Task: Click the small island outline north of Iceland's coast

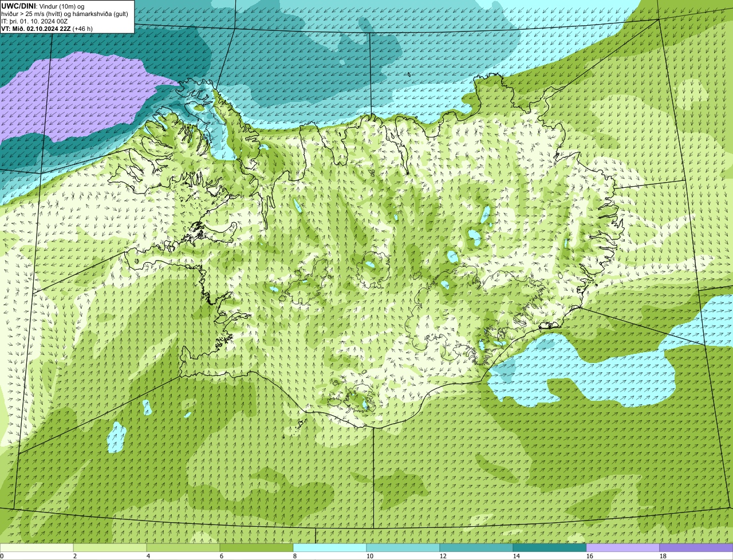Action: point(409,74)
